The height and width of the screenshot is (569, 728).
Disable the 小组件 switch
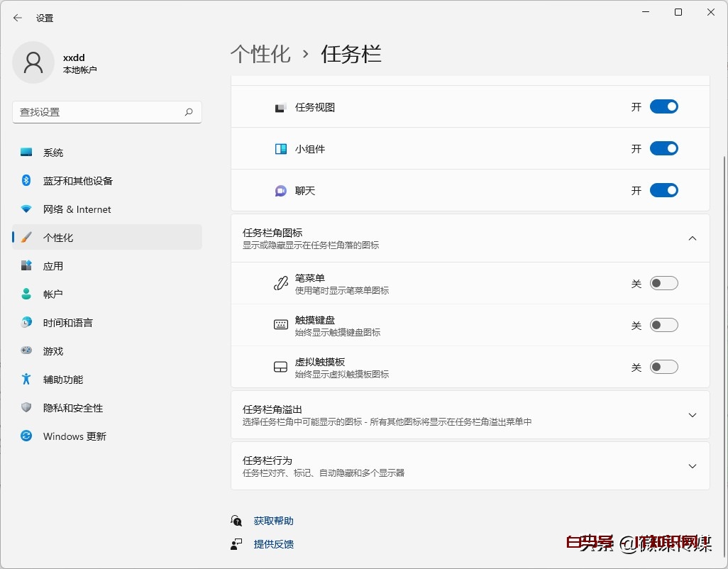[x=663, y=148]
